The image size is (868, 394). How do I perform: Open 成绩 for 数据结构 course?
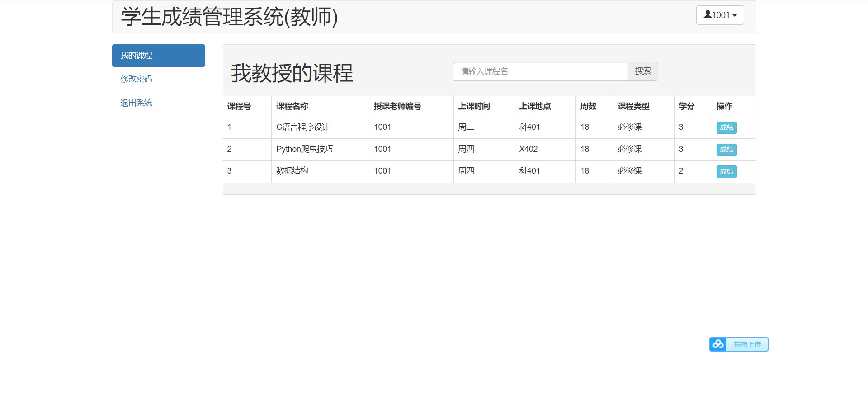[726, 172]
